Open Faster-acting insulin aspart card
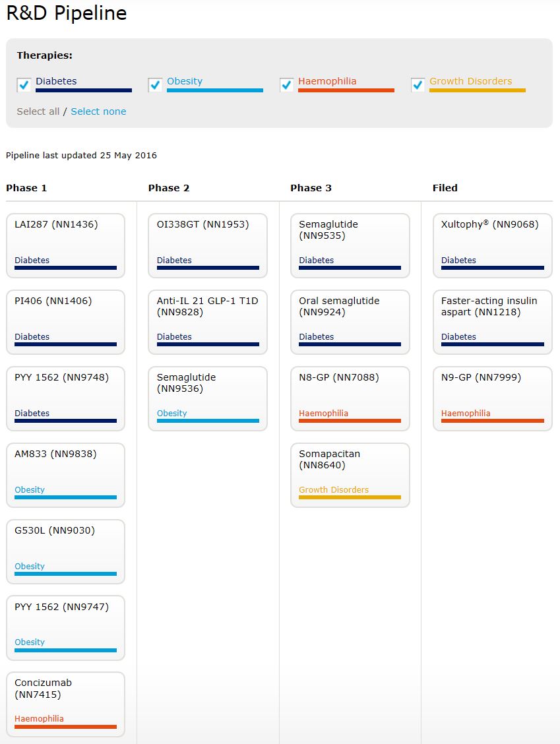 (x=493, y=322)
